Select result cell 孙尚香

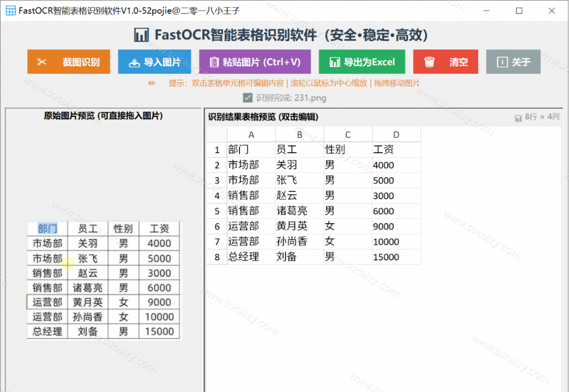(300, 242)
